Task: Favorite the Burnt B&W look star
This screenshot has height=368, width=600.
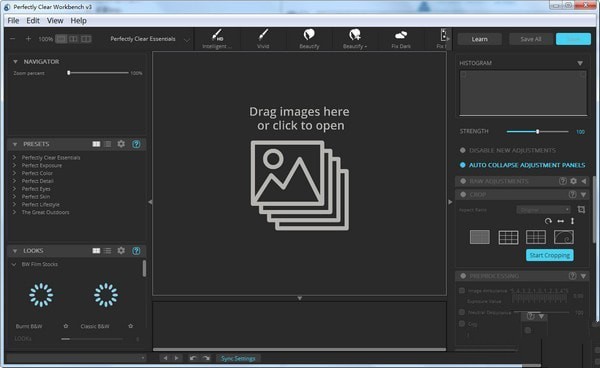Action: pyautogui.click(x=65, y=326)
